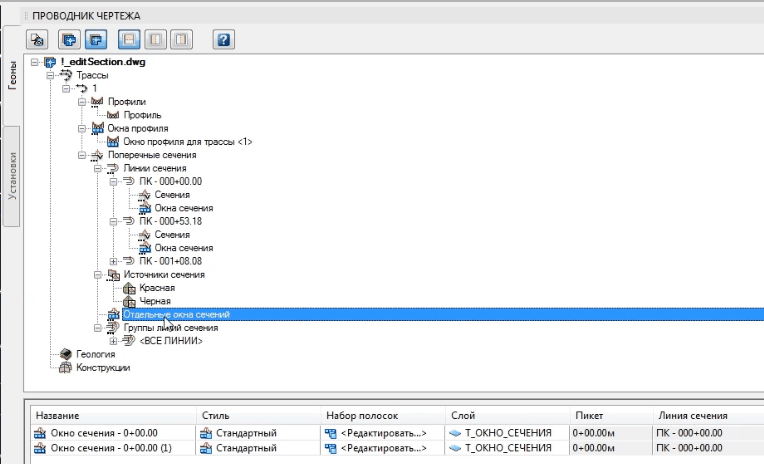Click the icon beside Окно профиля для трассы <1>
The image size is (764, 464).
click(113, 142)
